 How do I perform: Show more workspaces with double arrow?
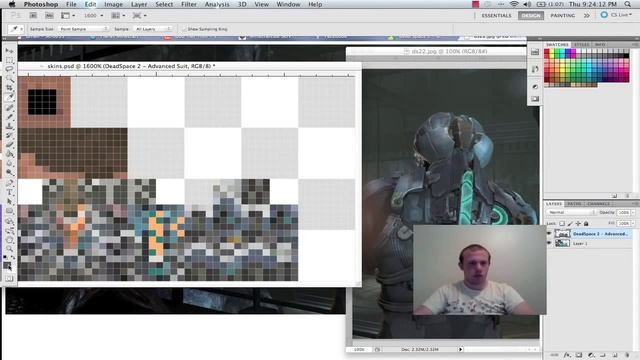[x=587, y=16]
